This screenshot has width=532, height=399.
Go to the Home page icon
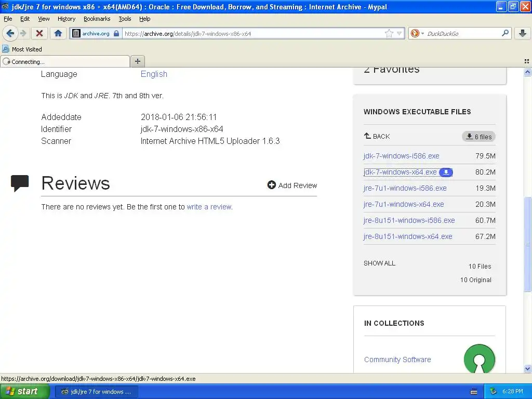click(x=58, y=33)
